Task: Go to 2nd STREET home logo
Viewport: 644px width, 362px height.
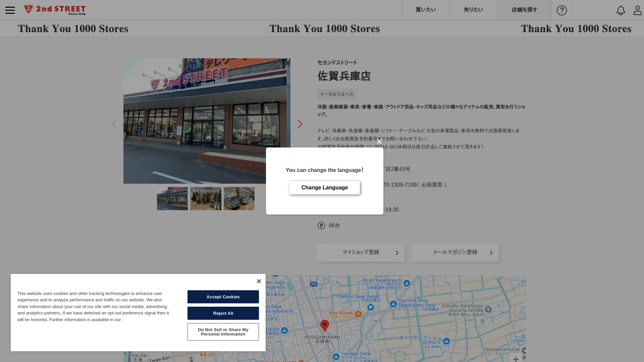Action: (55, 10)
